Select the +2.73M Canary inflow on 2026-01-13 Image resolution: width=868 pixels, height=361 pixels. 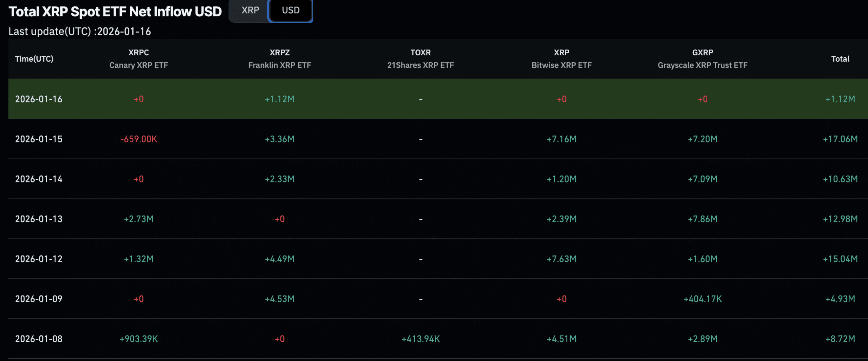(139, 219)
